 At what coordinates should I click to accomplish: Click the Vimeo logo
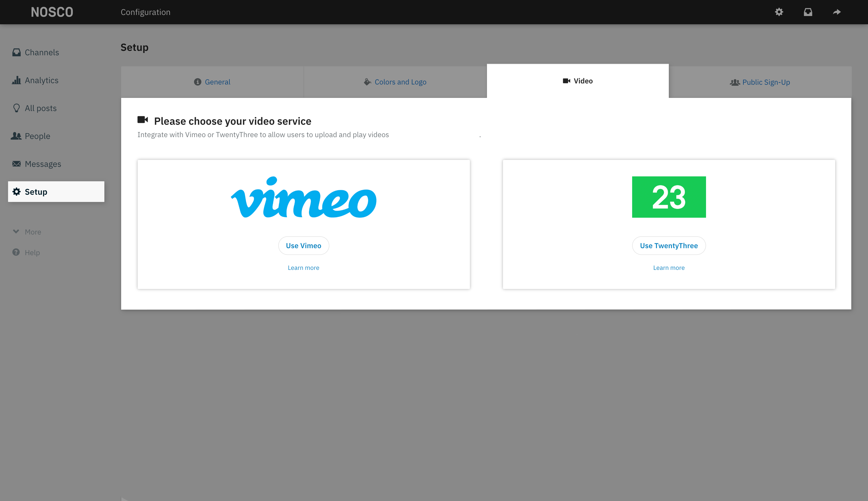pyautogui.click(x=304, y=197)
